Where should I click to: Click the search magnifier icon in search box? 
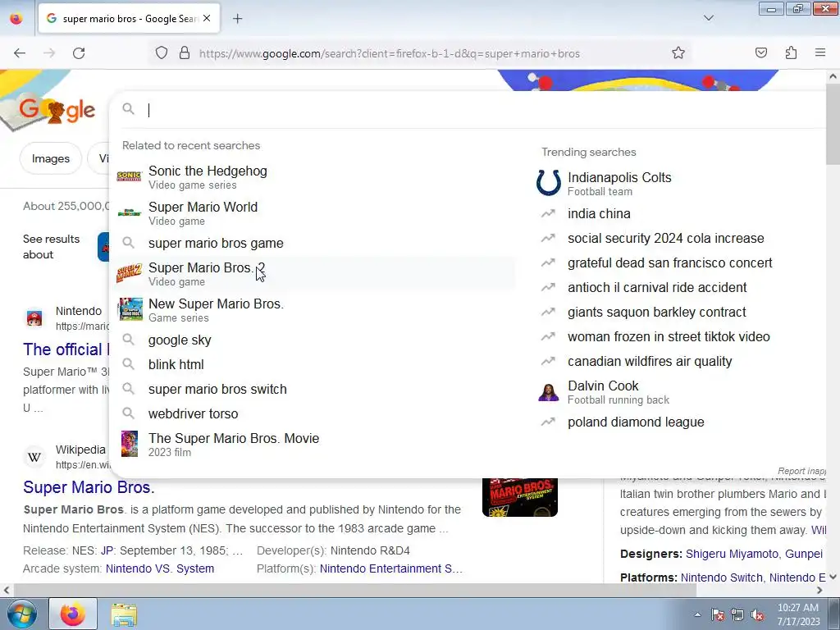pos(128,109)
